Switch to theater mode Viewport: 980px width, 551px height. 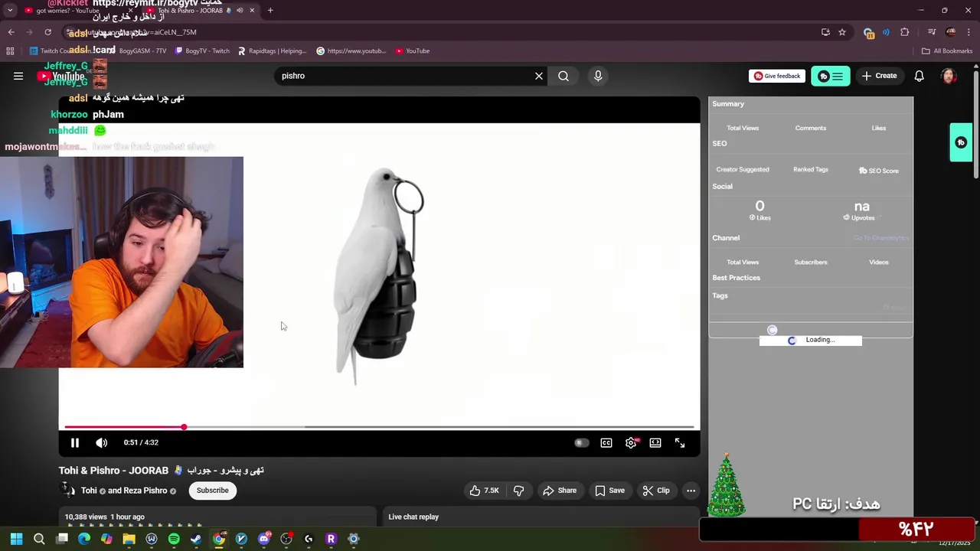[655, 442]
